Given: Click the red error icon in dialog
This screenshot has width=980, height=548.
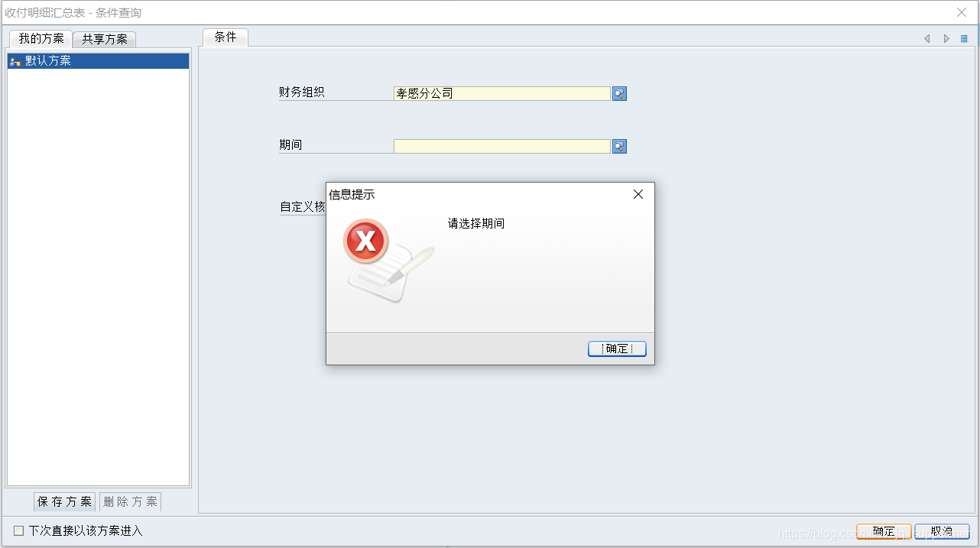Looking at the screenshot, I should tap(366, 242).
